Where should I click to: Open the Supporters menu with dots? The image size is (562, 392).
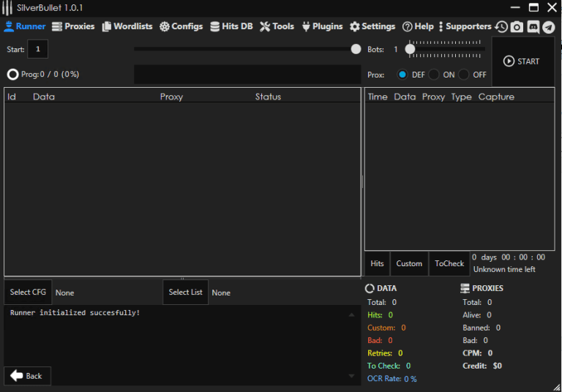465,26
